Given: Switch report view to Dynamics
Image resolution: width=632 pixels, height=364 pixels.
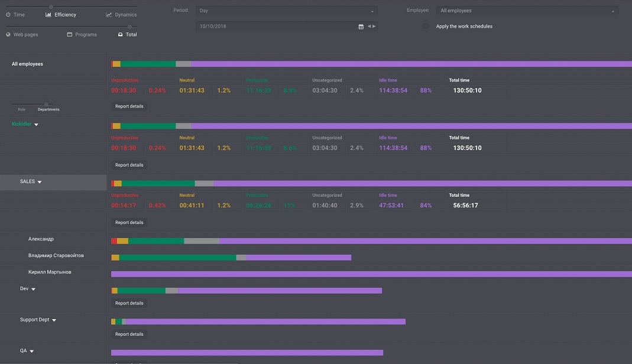Looking at the screenshot, I should pos(126,15).
